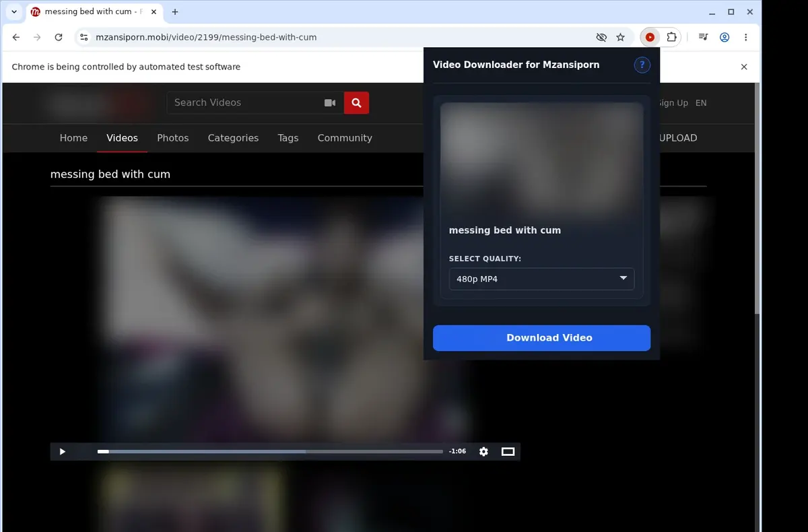This screenshot has width=808, height=532.
Task: Click the red video downloader extension icon
Action: click(x=650, y=38)
